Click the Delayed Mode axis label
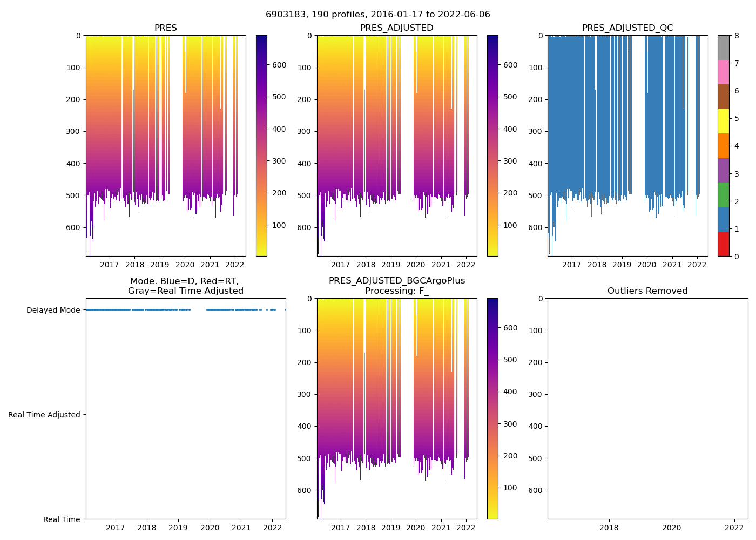Image resolution: width=756 pixels, height=540 pixels. point(53,310)
